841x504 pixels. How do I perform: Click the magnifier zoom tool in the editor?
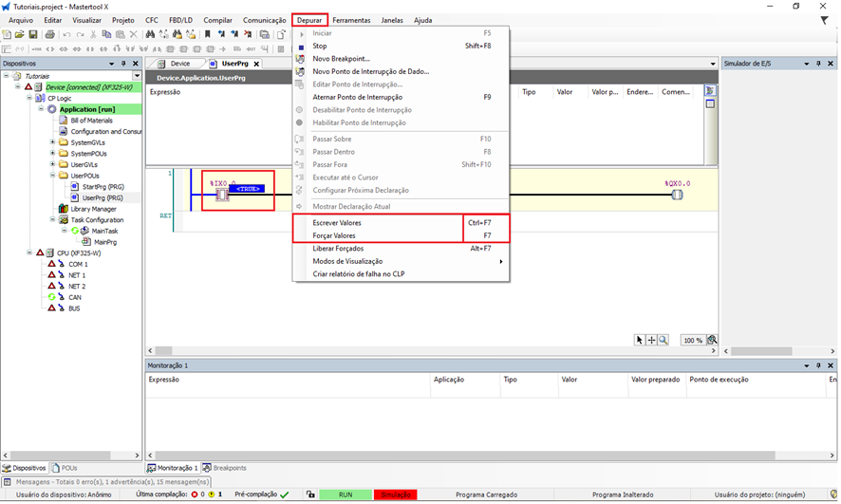tap(663, 340)
